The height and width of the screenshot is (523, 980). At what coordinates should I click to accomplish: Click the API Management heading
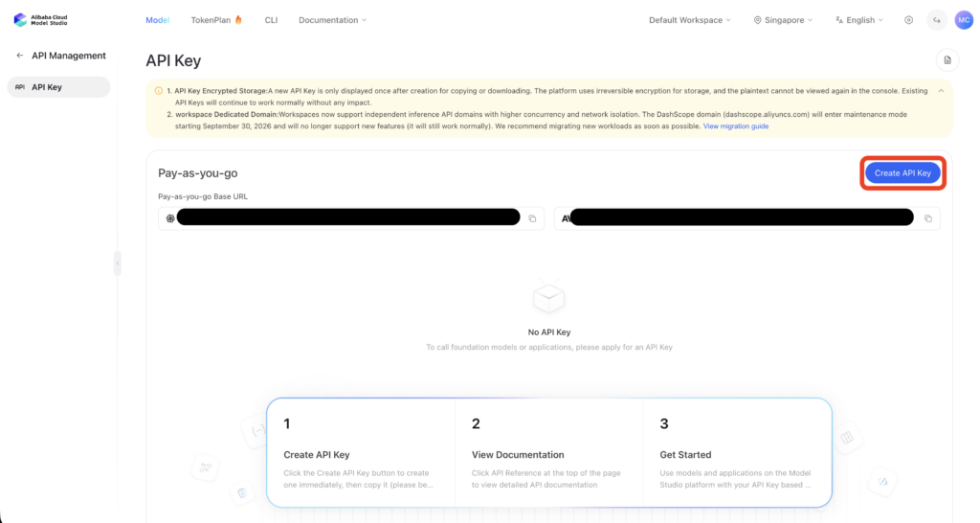[x=69, y=56]
